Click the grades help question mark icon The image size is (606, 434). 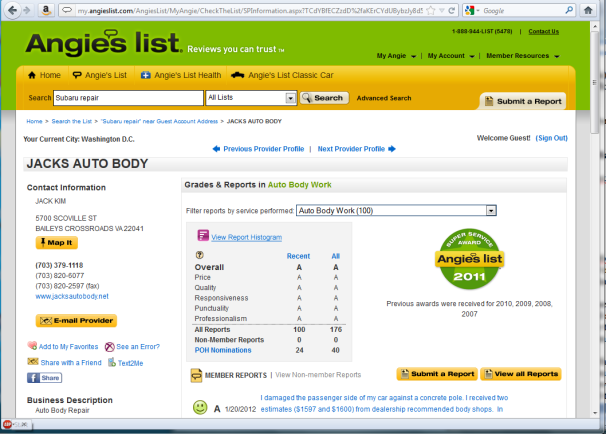199,255
